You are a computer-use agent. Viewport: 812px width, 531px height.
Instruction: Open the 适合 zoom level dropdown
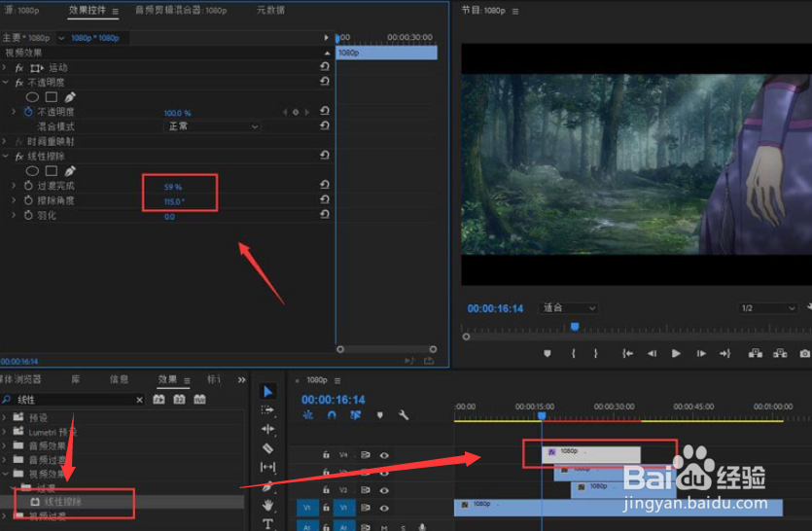pyautogui.click(x=569, y=307)
